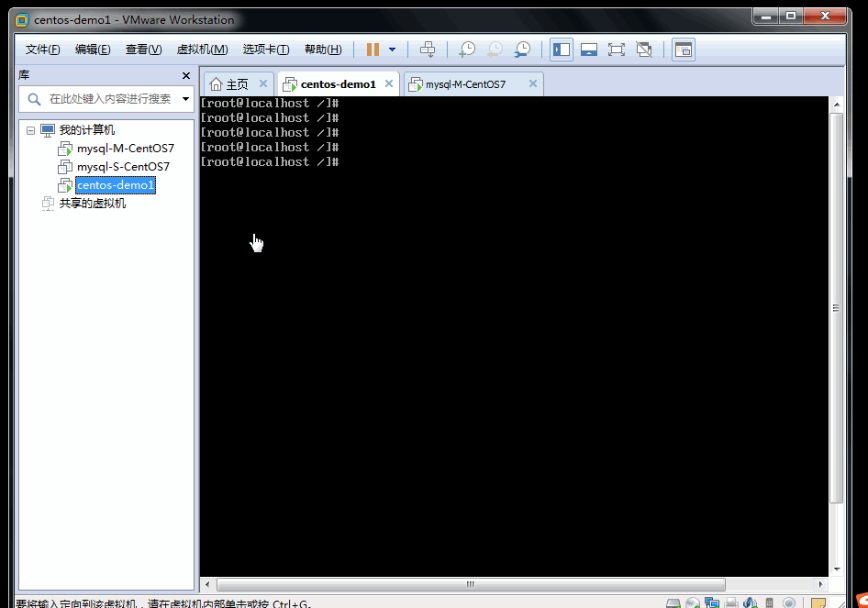Take a snapshot of this virtual machine
Viewport: 868px width, 608px height.
(x=467, y=50)
